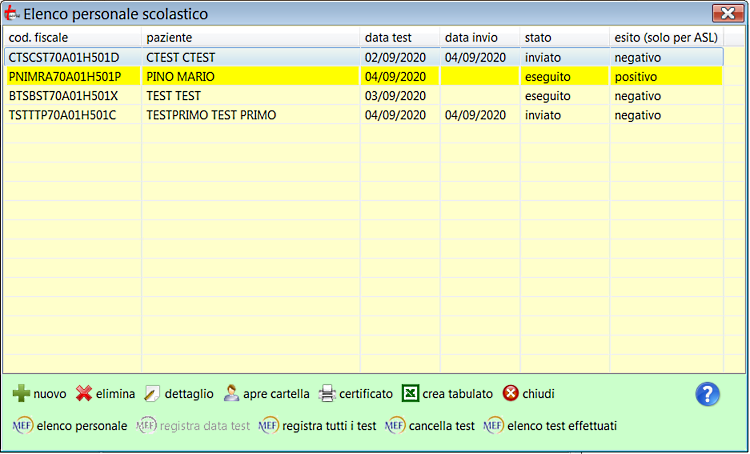This screenshot has height=454, width=750.
Task: Click the red chiudi circle icon
Action: click(x=511, y=394)
